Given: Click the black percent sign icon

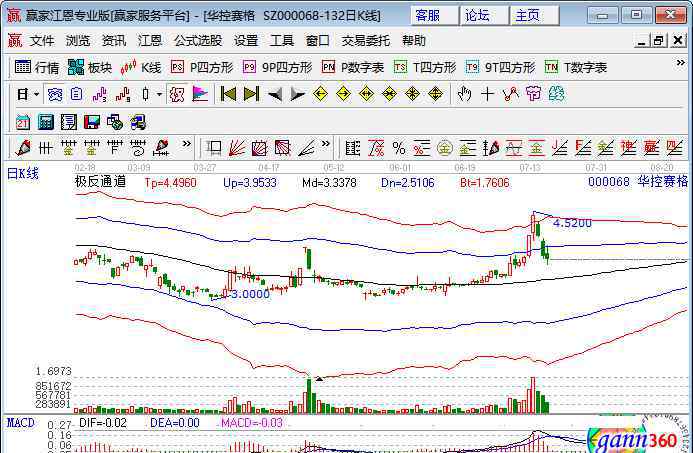Looking at the screenshot, I should click(399, 148).
